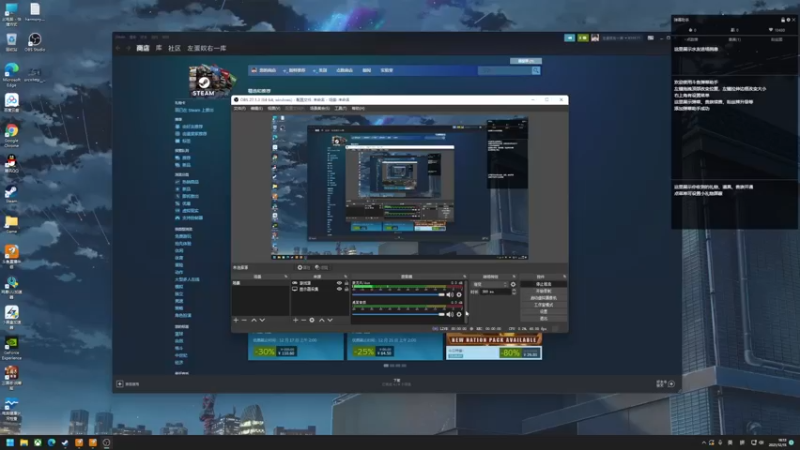Open Recycle Bin on desktop

pos(11,42)
